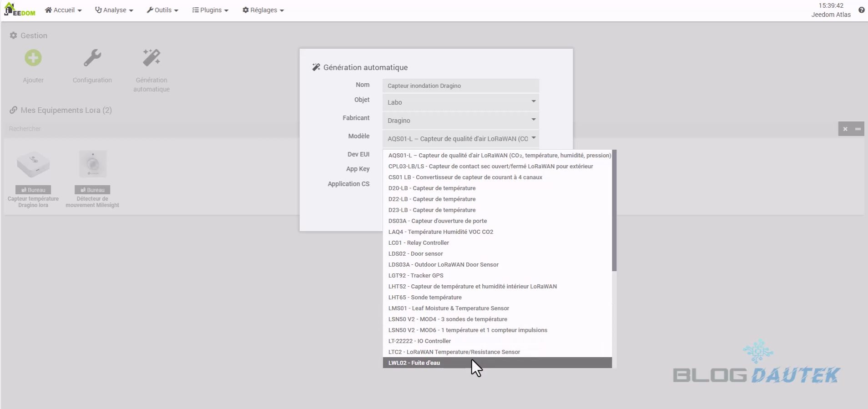Expand the Fabricant dropdown showing Dragino

pos(460,121)
